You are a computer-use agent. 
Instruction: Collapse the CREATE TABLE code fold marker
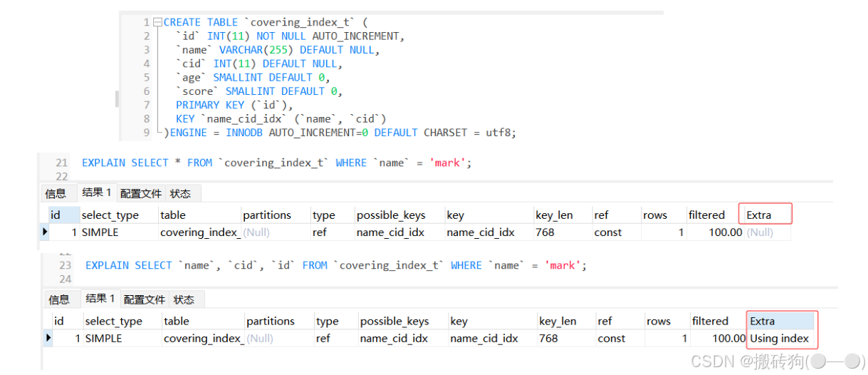click(x=158, y=22)
